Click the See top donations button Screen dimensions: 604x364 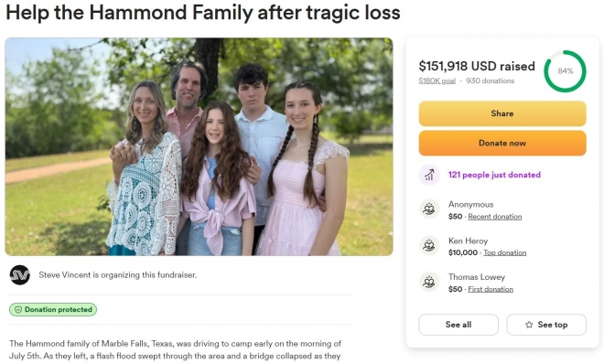click(546, 325)
